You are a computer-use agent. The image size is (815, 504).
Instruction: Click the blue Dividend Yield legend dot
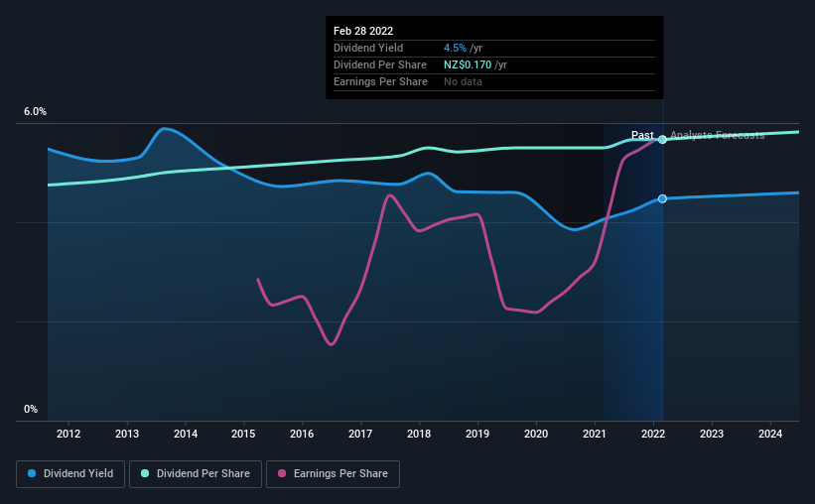(x=32, y=473)
